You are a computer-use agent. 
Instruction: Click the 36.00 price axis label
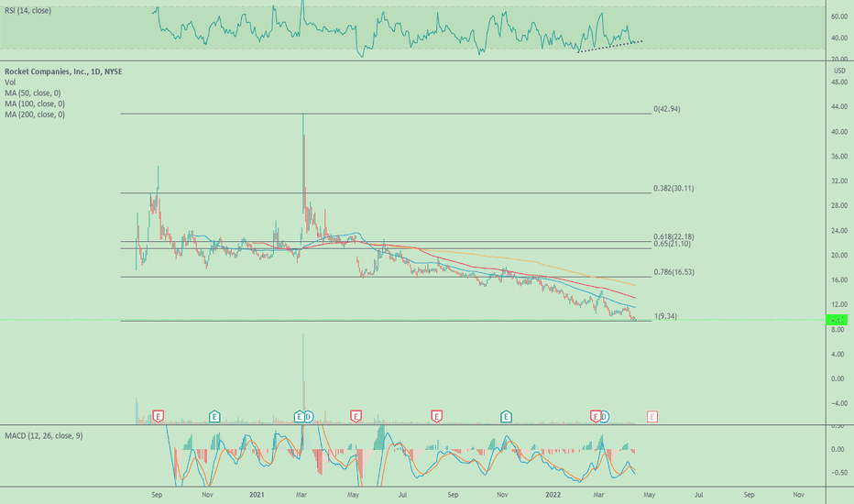click(x=839, y=157)
